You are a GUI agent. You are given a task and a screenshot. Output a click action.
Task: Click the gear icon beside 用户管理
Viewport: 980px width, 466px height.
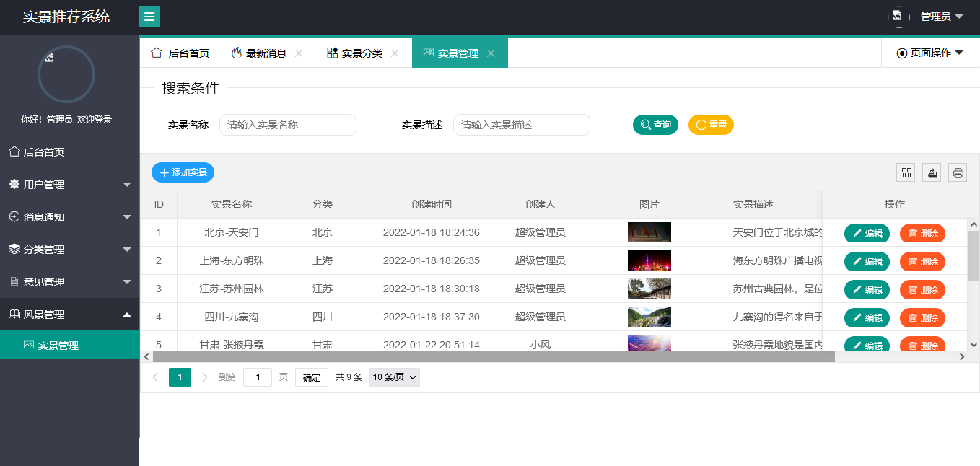click(14, 185)
